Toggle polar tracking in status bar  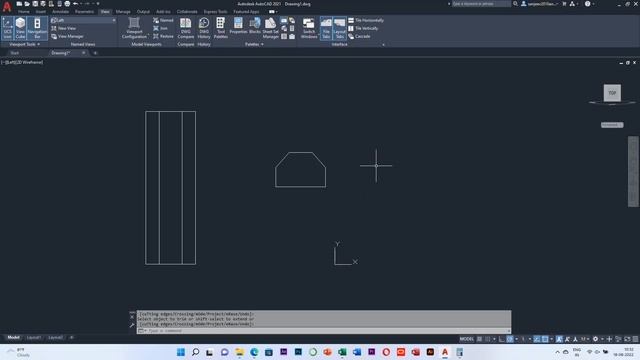pyautogui.click(x=510, y=339)
